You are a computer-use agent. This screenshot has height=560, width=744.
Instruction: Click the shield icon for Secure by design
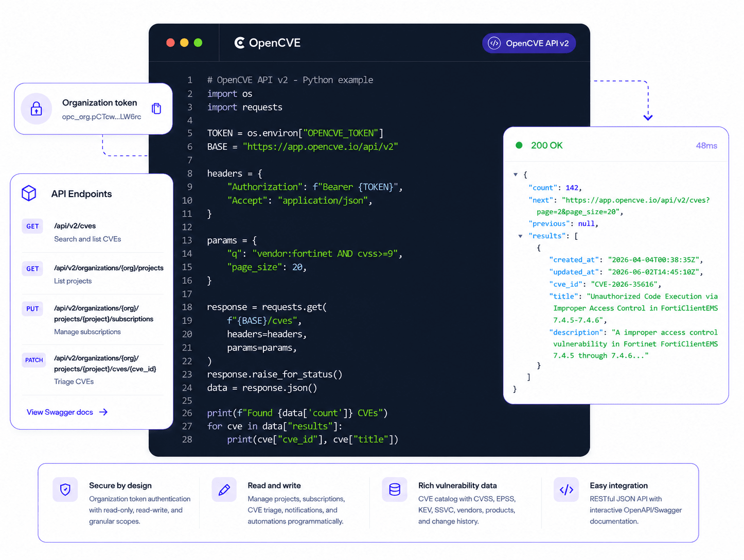(65, 489)
